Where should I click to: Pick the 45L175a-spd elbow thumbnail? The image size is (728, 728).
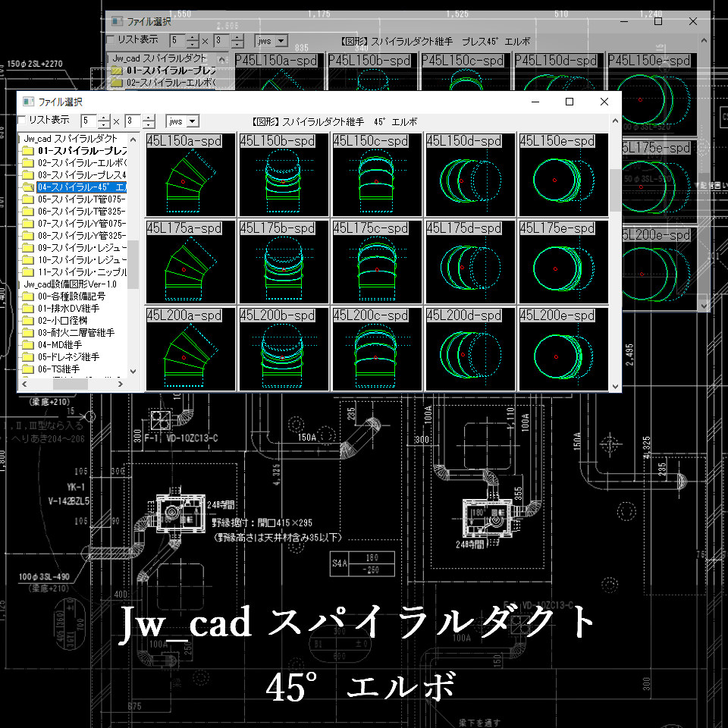click(191, 262)
